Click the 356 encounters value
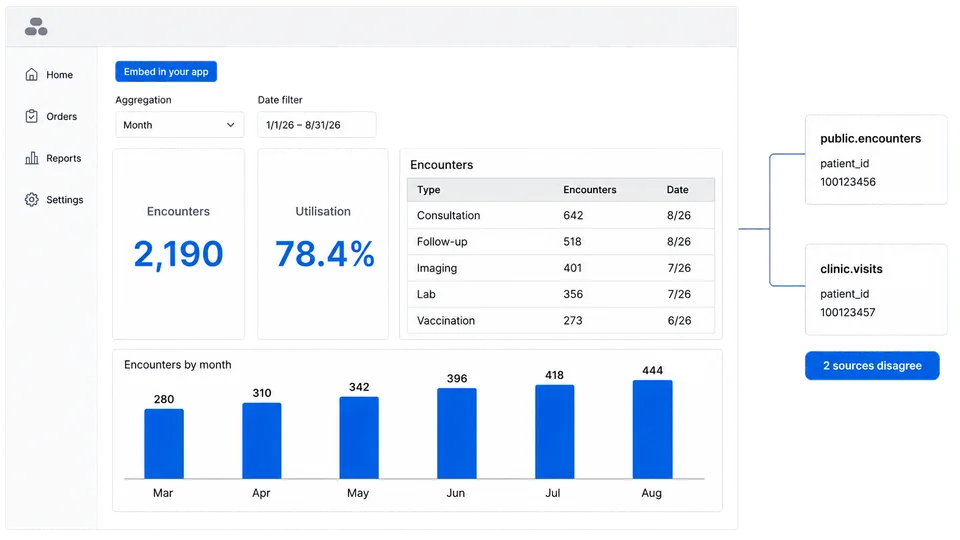The height and width of the screenshot is (540, 960). 573,294
